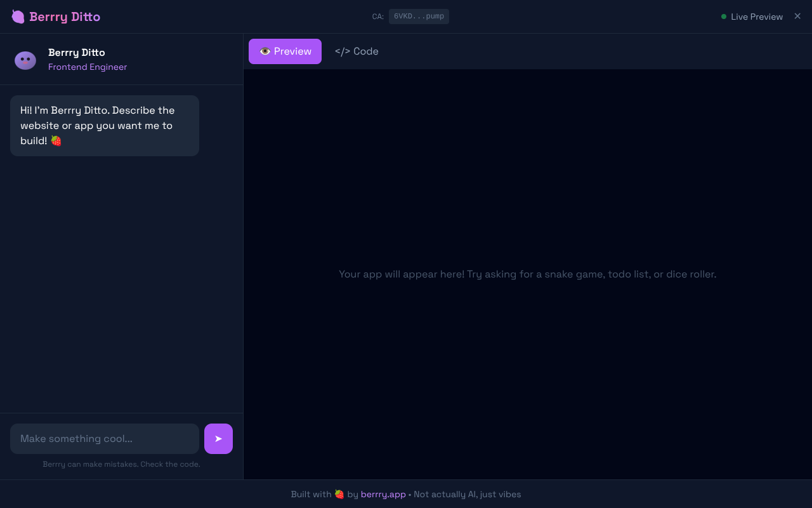Click the Berrry Ditto app title
Image resolution: width=812 pixels, height=508 pixels.
click(x=65, y=17)
